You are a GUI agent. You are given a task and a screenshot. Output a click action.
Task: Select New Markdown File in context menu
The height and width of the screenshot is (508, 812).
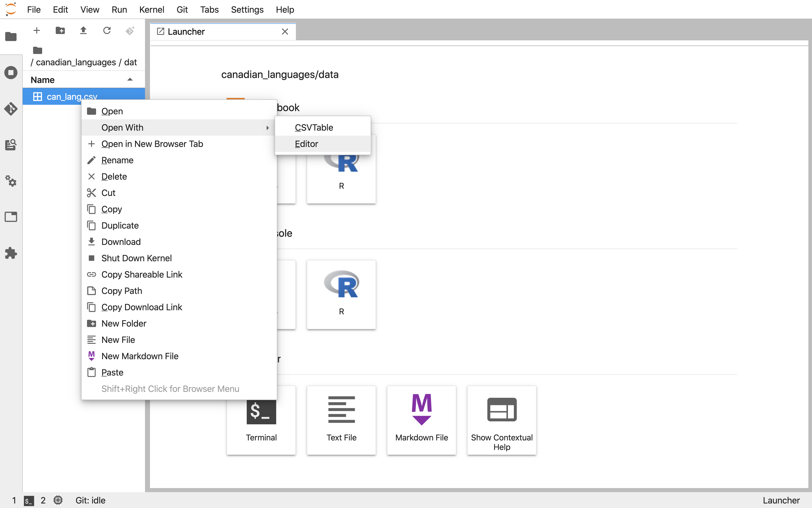pos(179,356)
